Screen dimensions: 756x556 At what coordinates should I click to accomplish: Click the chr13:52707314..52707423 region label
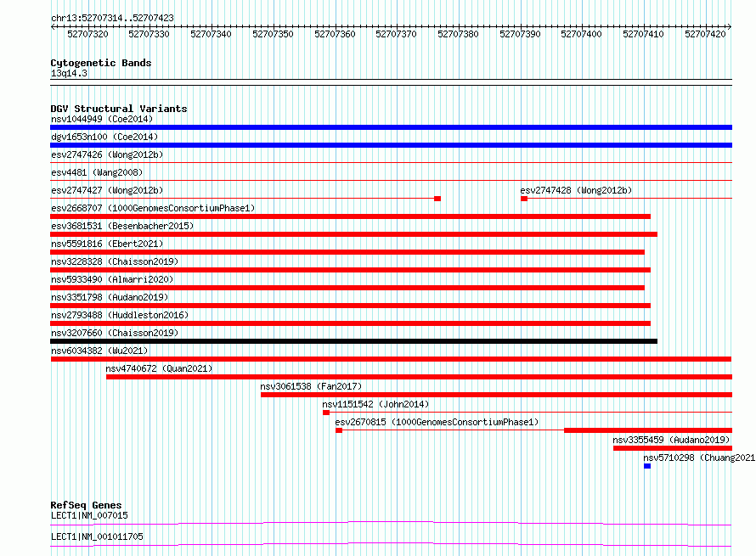(112, 18)
